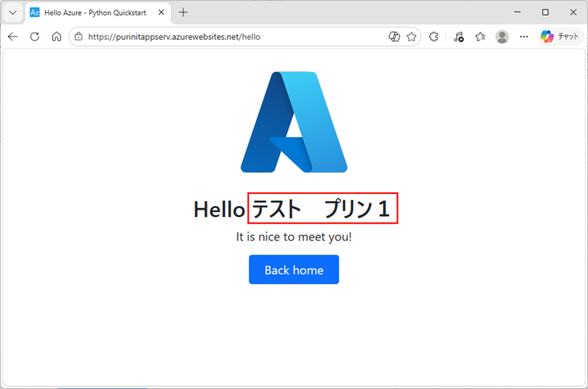The height and width of the screenshot is (389, 588).
Task: Open the split screen icon
Action: tap(394, 36)
